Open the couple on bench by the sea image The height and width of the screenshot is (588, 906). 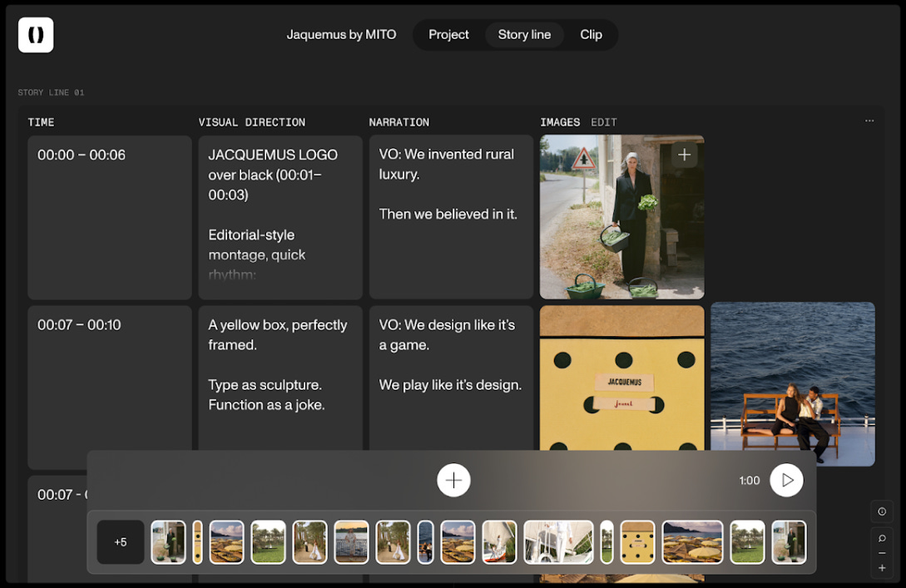792,384
